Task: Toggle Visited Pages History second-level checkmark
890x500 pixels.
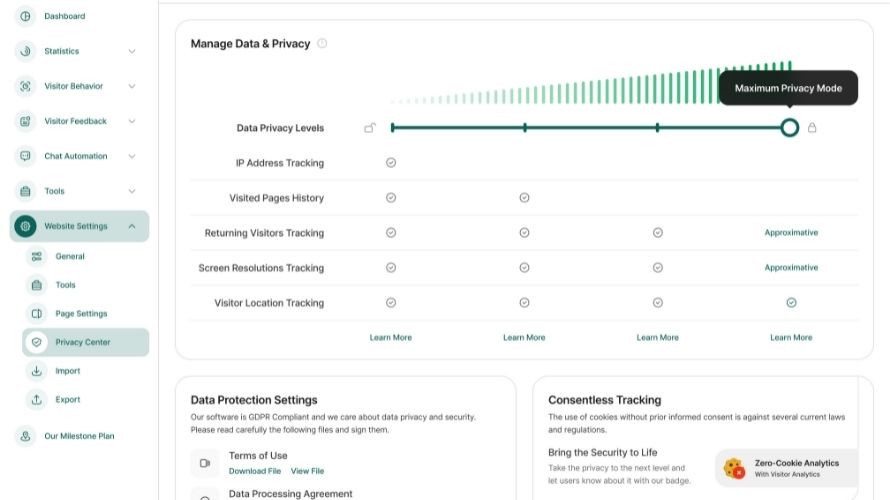Action: point(524,198)
